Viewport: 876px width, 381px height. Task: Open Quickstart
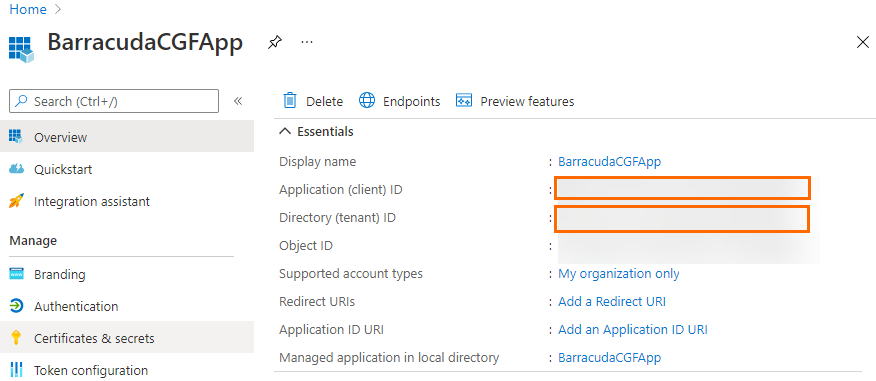tap(63, 169)
